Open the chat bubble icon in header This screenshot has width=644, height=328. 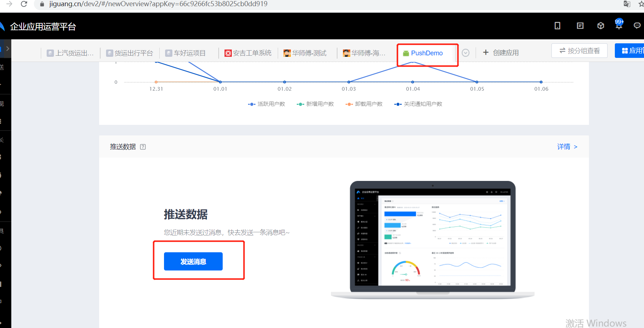(637, 26)
